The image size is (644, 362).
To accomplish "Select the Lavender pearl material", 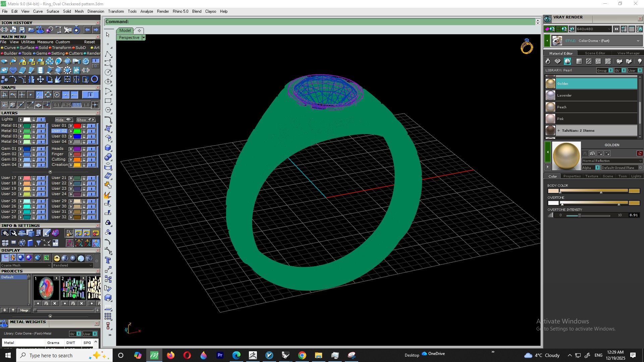I will click(x=591, y=96).
